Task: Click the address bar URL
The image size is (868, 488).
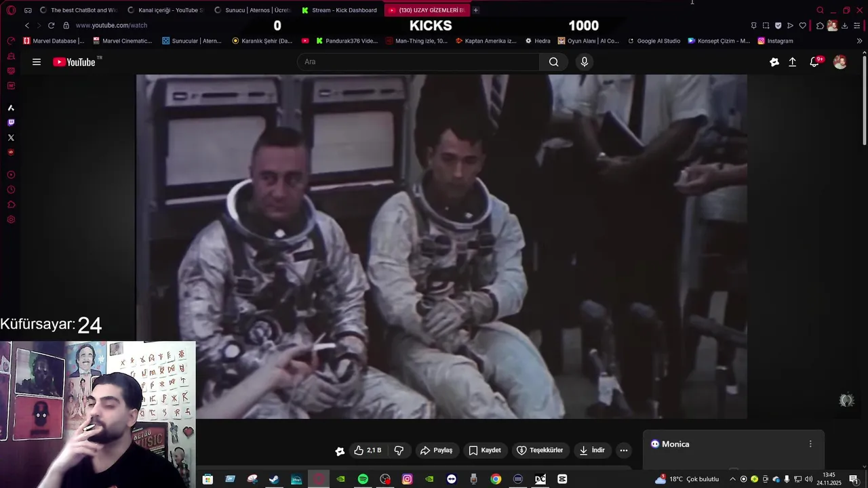Action: pos(111,25)
